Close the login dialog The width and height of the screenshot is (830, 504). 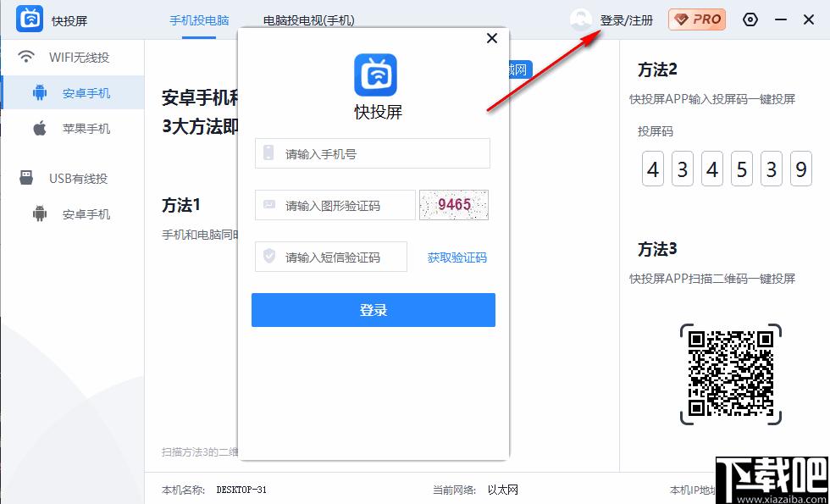492,38
